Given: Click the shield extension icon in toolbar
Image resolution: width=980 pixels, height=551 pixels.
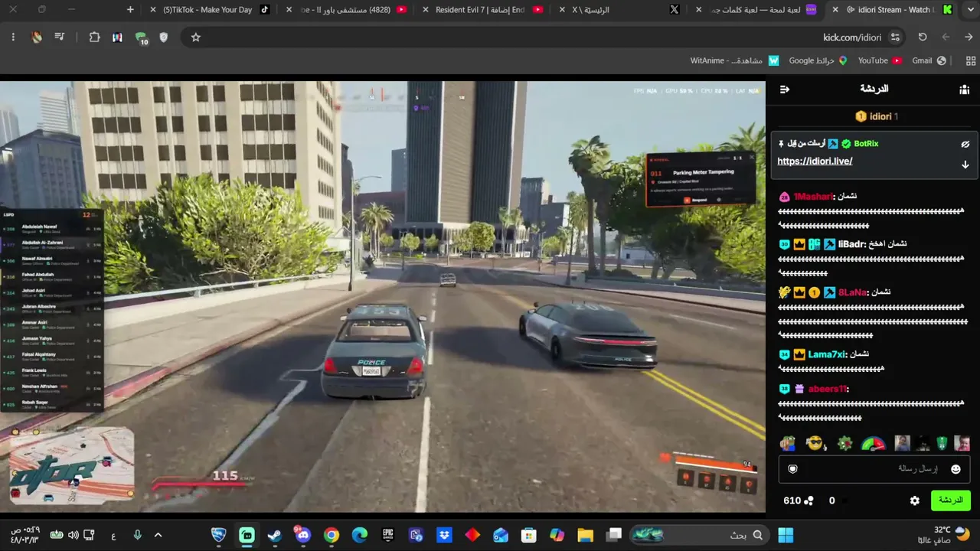Looking at the screenshot, I should 163,37.
